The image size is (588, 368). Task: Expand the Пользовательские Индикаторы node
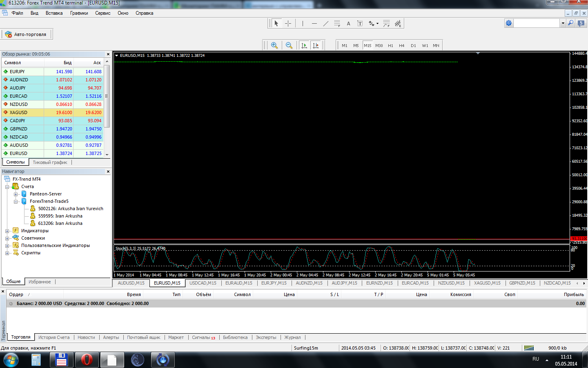tap(7, 246)
